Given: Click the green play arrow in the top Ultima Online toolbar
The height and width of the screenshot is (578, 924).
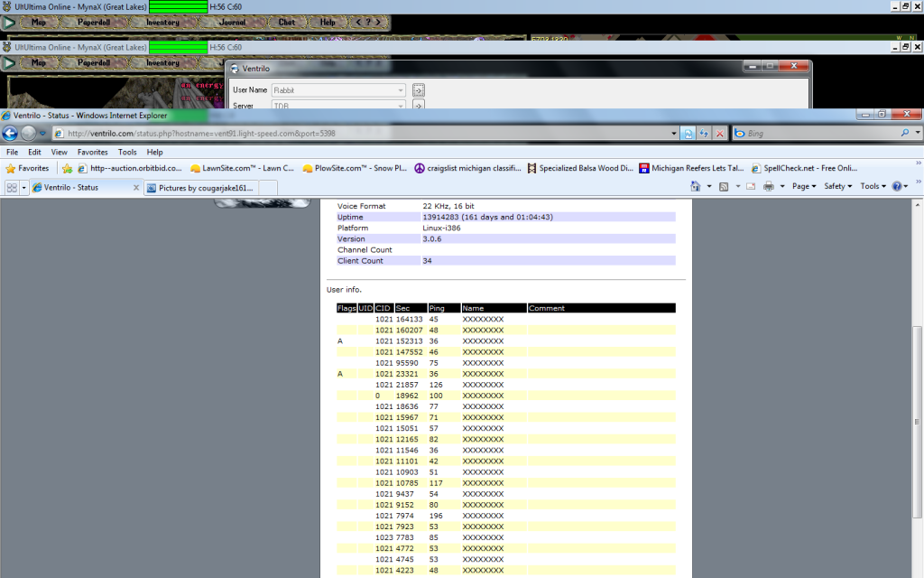Looking at the screenshot, I should point(9,23).
